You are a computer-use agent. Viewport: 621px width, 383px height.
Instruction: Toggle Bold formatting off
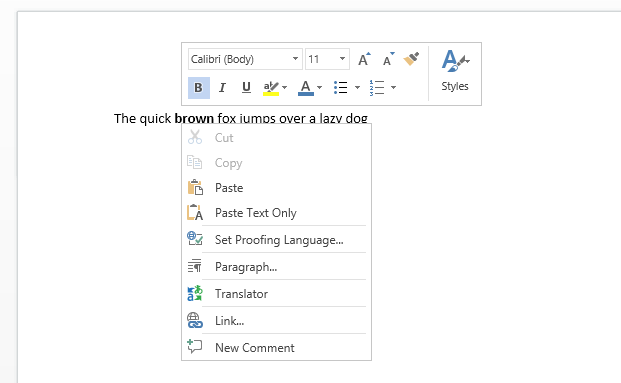coord(198,88)
